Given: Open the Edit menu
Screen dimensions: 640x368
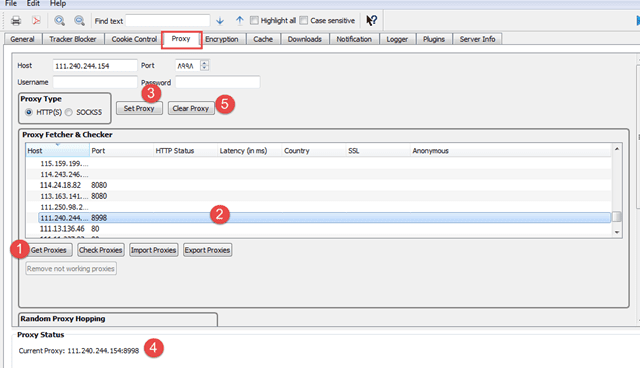Looking at the screenshot, I should (x=33, y=3).
